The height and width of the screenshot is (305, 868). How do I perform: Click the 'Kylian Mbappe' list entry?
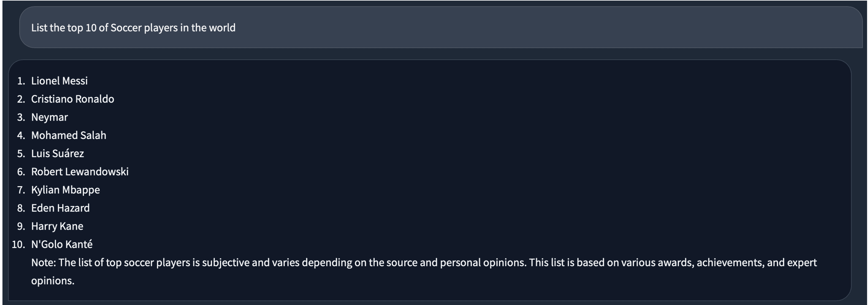(x=65, y=190)
